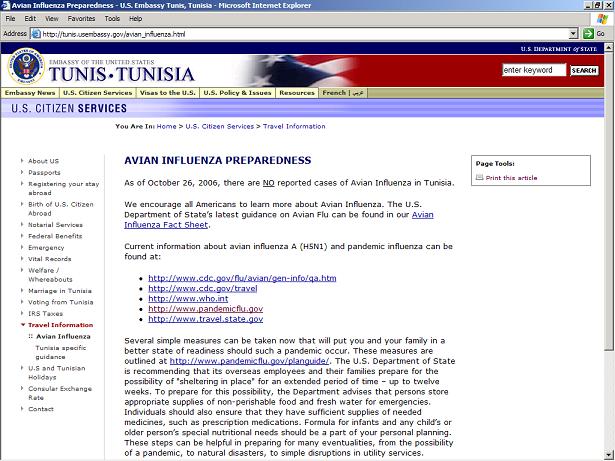Open Marriage in Tunisia in the sidebar

(60, 291)
